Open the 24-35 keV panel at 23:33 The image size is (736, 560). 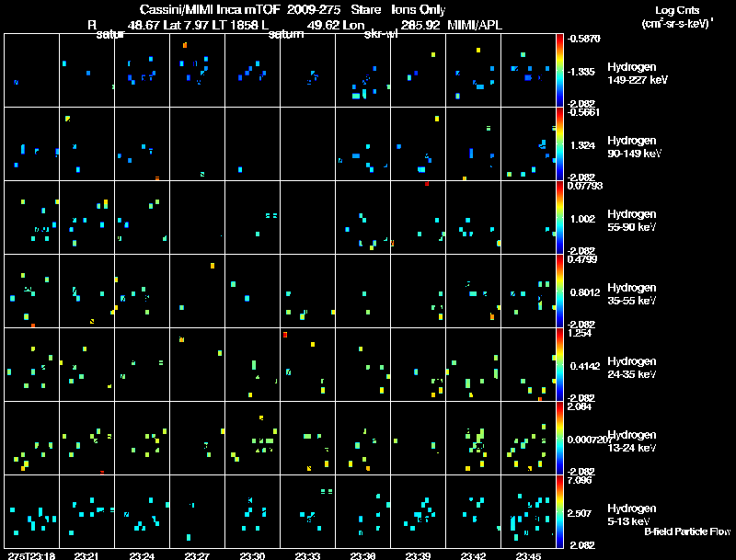[308, 365]
